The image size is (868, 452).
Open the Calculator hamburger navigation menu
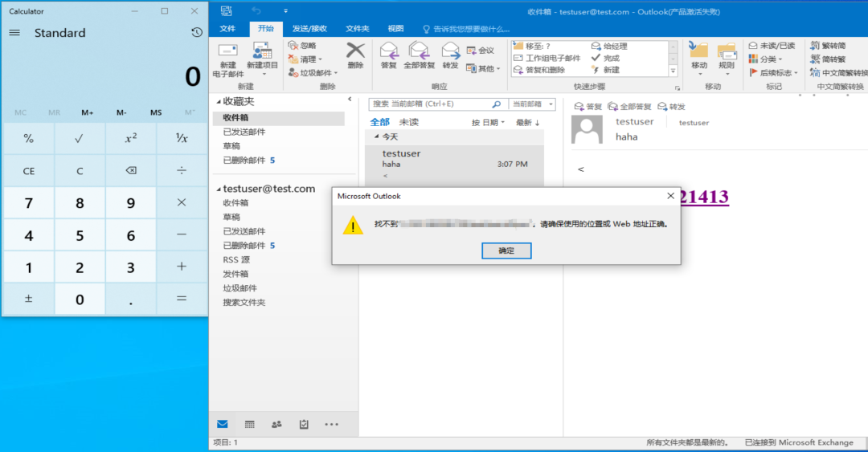click(14, 33)
